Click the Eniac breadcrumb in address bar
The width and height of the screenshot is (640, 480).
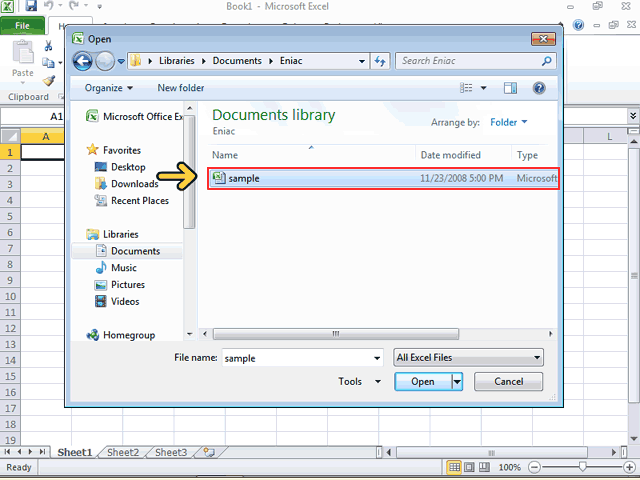[x=291, y=61]
